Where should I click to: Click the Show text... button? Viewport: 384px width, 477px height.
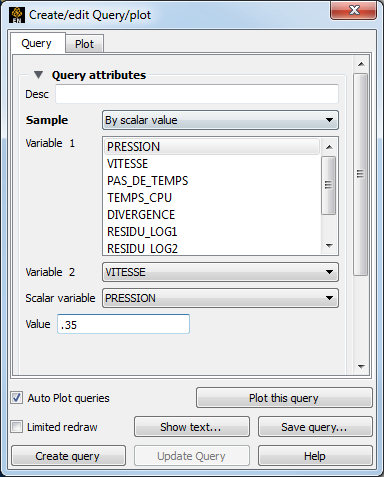[192, 427]
